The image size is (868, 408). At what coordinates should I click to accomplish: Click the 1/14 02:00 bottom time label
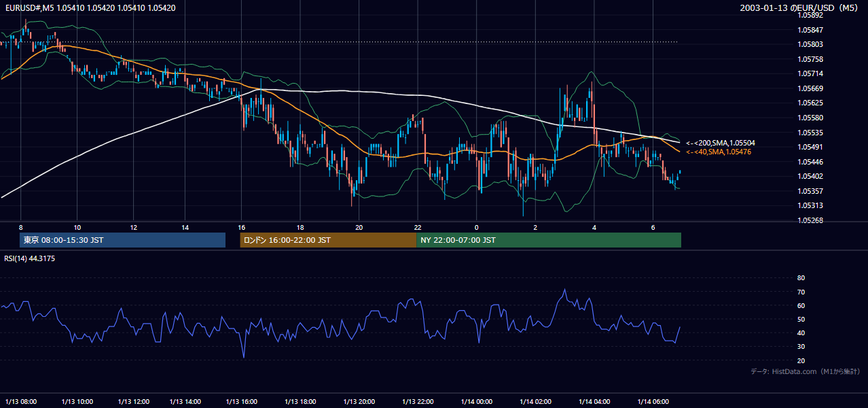pos(535,401)
